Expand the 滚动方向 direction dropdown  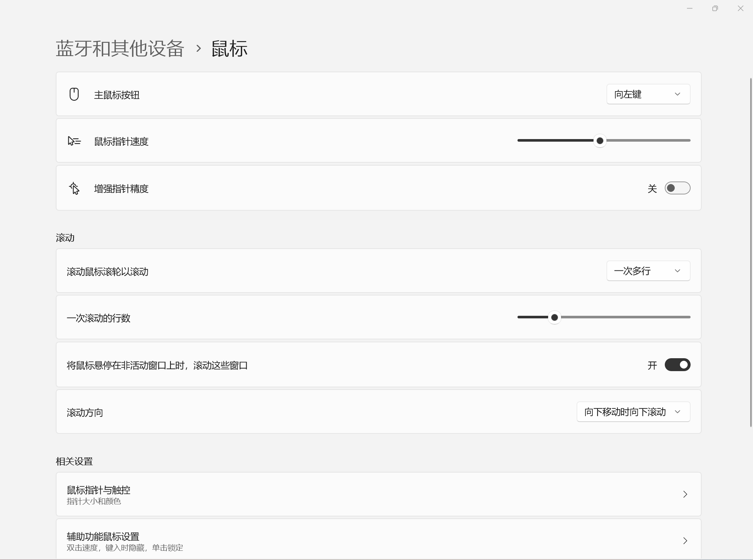(633, 412)
